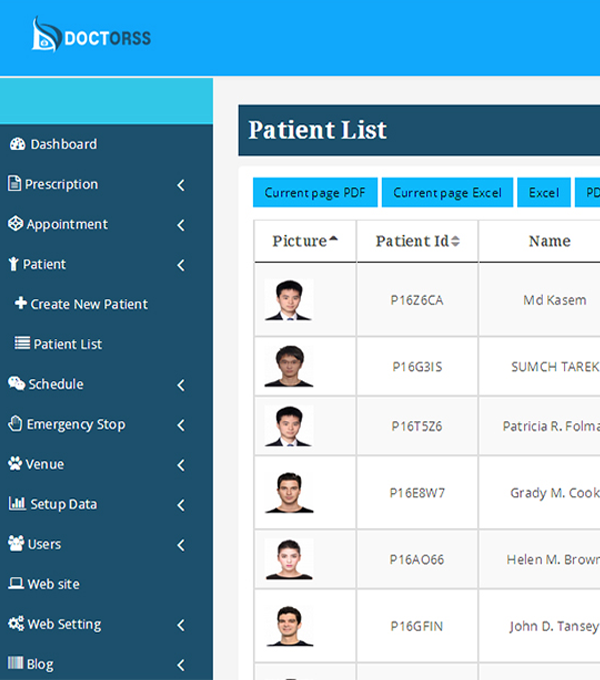
Task: Expand the Schedule menu chevron
Action: point(181,385)
